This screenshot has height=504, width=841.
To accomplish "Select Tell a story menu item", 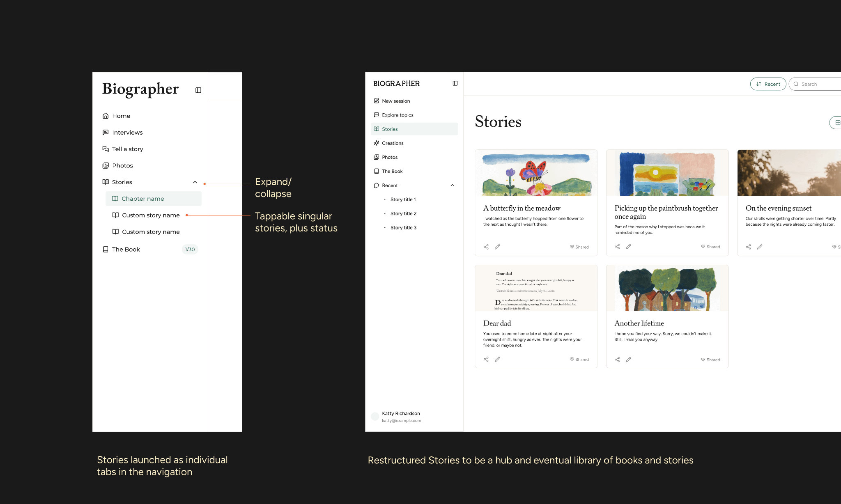I will click(123, 149).
